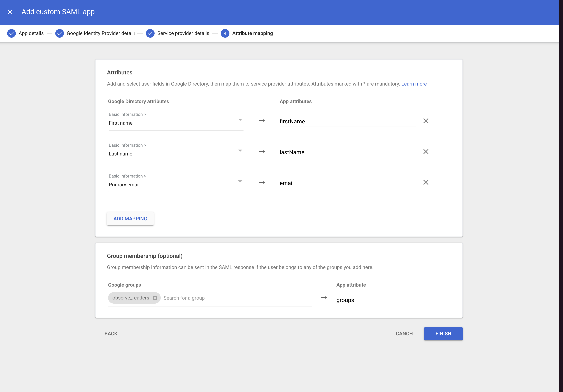Click the step 4 number circle
The width and height of the screenshot is (563, 392).
pos(225,33)
